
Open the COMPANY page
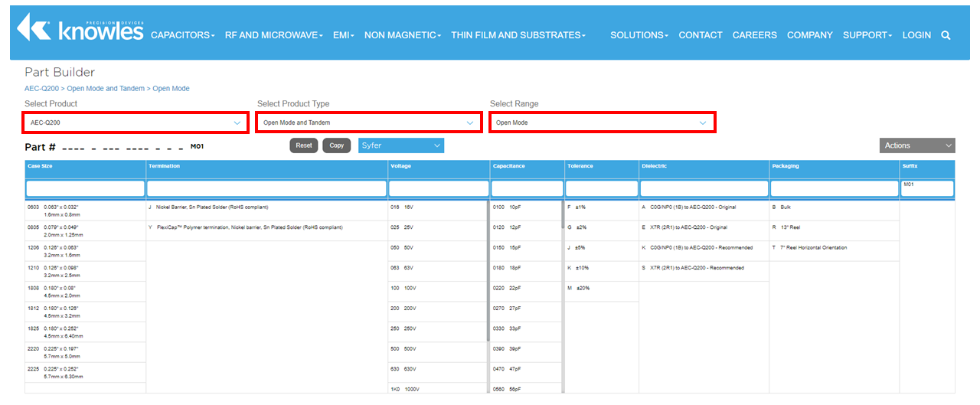[810, 35]
